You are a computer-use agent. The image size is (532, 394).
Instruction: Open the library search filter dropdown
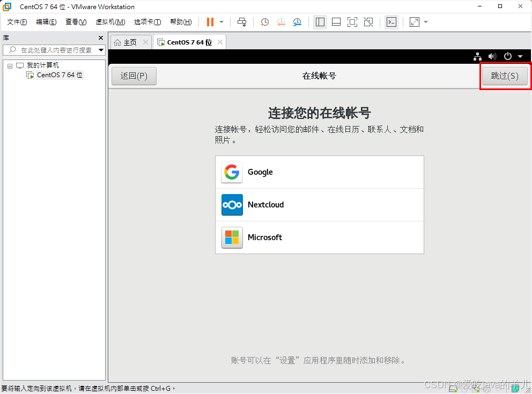[101, 50]
